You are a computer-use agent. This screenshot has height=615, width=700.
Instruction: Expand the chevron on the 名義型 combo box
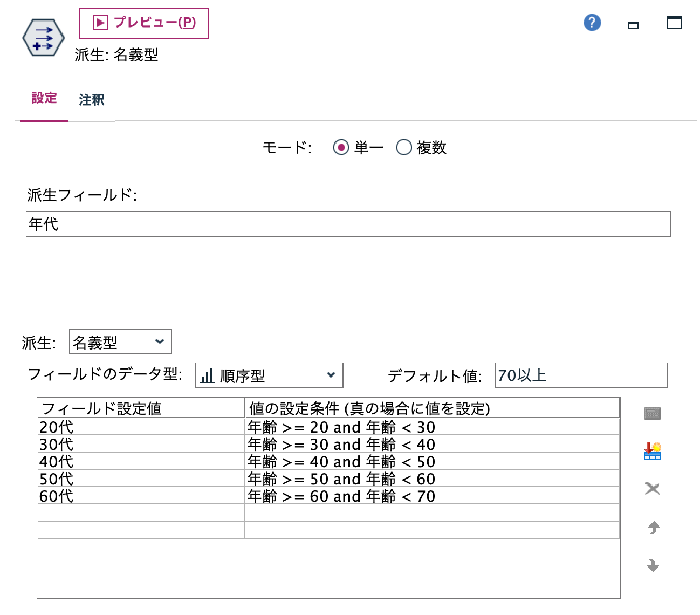160,341
